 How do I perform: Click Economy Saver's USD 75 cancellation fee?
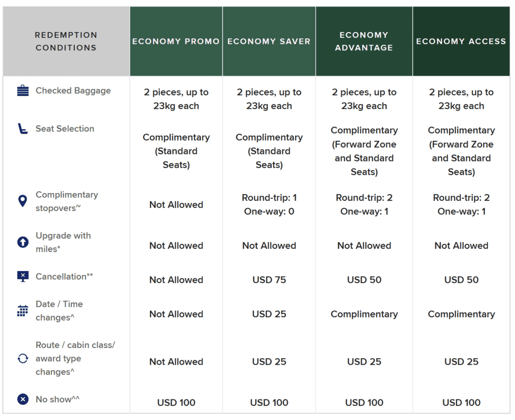pyautogui.click(x=269, y=280)
